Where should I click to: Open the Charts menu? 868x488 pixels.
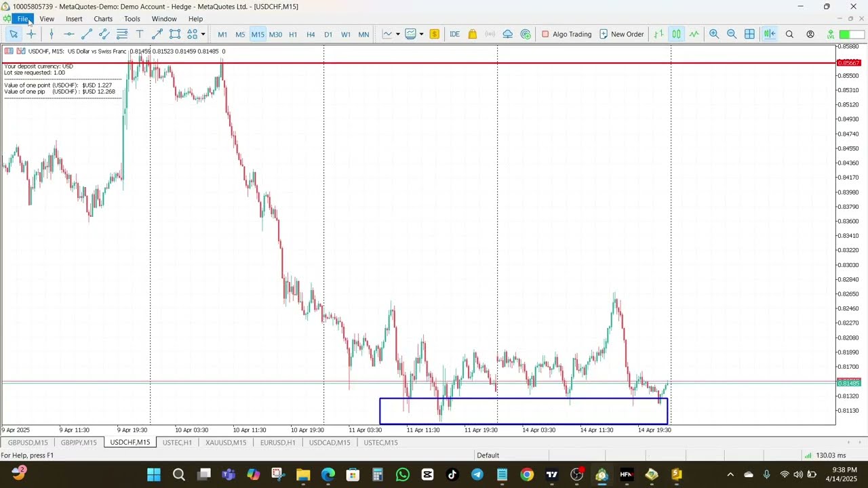tap(103, 19)
